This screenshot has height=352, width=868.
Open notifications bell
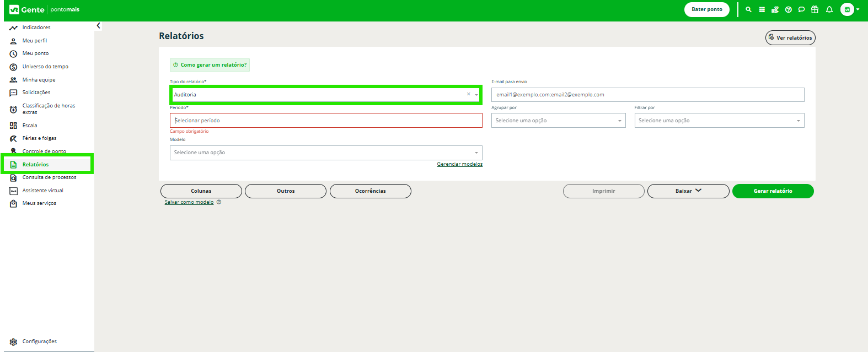coord(829,9)
